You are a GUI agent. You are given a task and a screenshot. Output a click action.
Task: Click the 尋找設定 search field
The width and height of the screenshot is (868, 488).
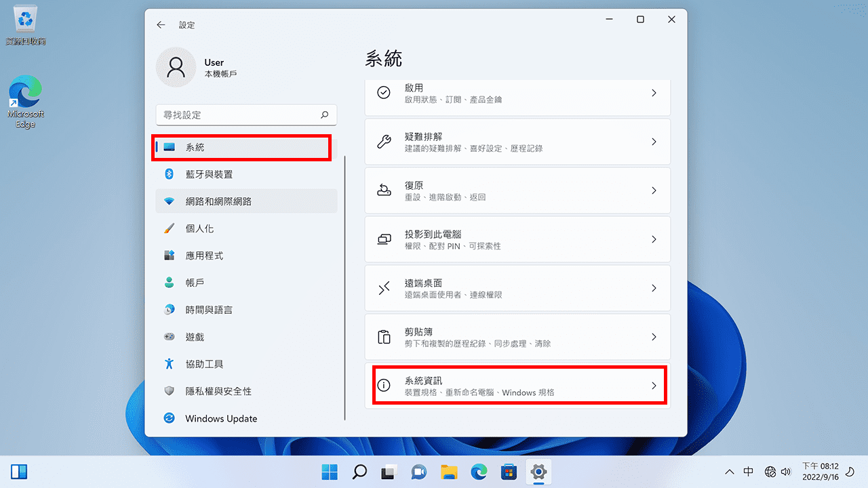246,115
